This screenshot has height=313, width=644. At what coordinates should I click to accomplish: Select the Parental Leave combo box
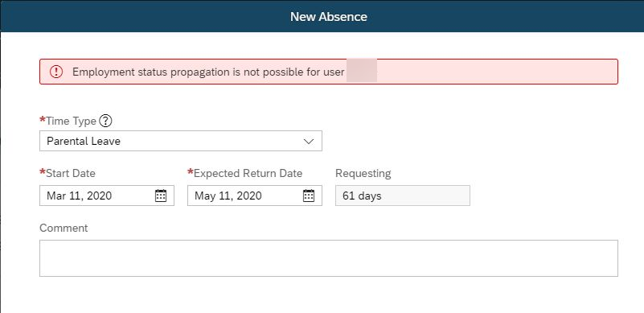coord(181,141)
